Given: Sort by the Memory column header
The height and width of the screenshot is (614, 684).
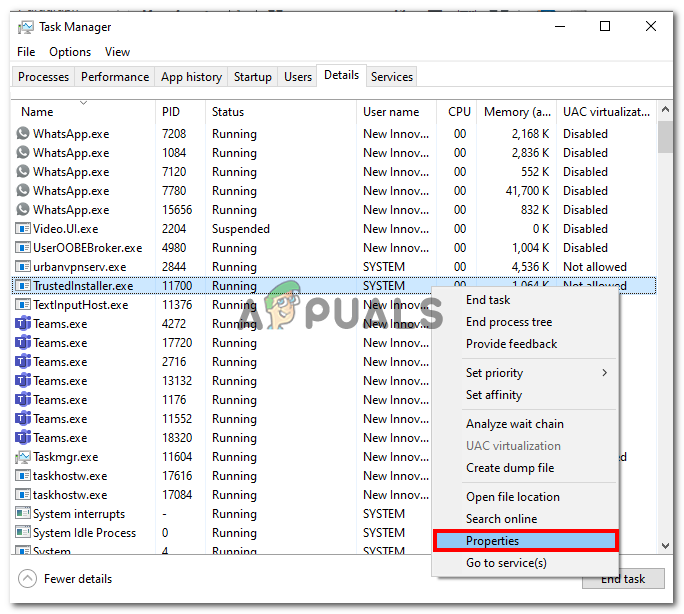Looking at the screenshot, I should [x=516, y=112].
